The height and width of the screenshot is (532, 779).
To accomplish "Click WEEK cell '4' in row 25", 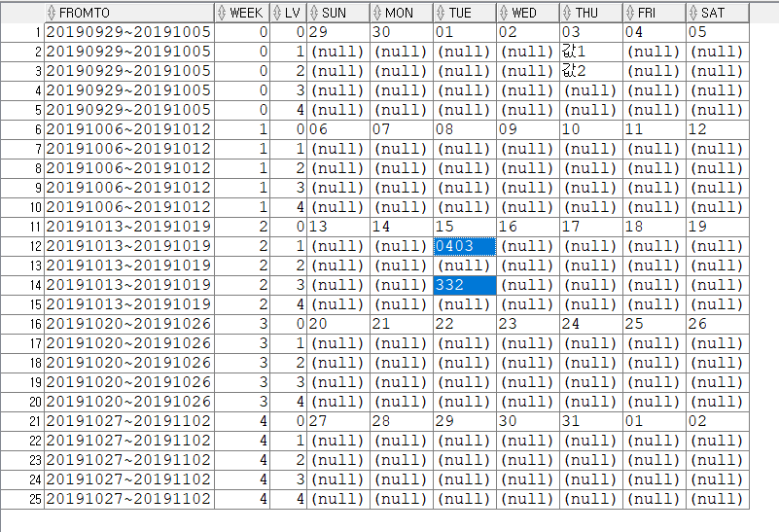I will point(242,499).
